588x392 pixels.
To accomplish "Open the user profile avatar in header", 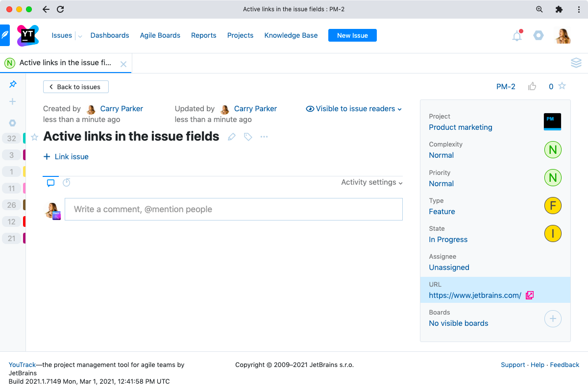I will click(563, 35).
